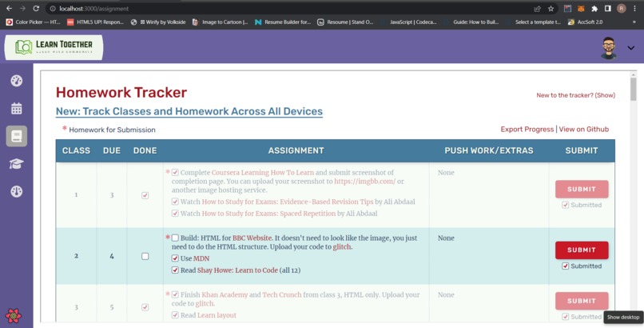Toggle the Read Learn layout checkbox
Screen dimensions: 644x328
click(x=175, y=315)
